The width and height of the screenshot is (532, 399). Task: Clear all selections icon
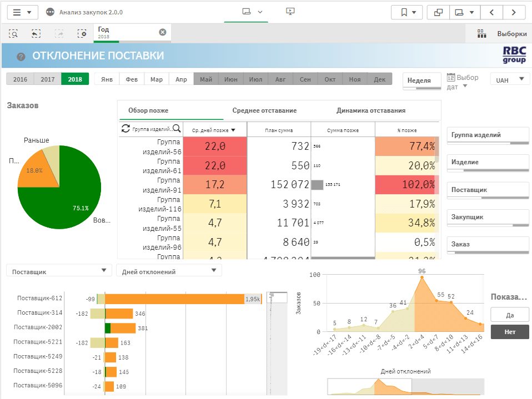(82, 33)
